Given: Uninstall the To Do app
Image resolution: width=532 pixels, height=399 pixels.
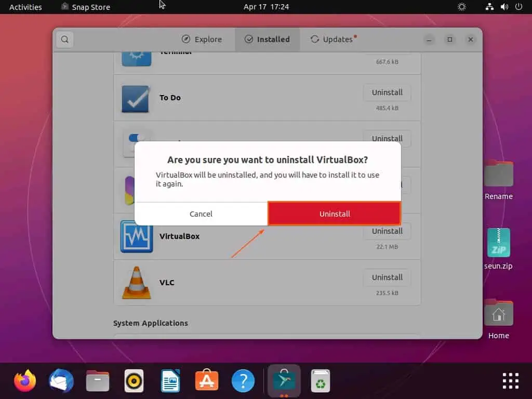Looking at the screenshot, I should click(x=387, y=92).
